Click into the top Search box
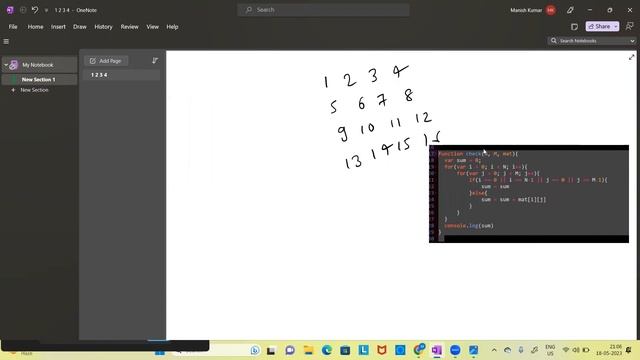 [x=323, y=10]
